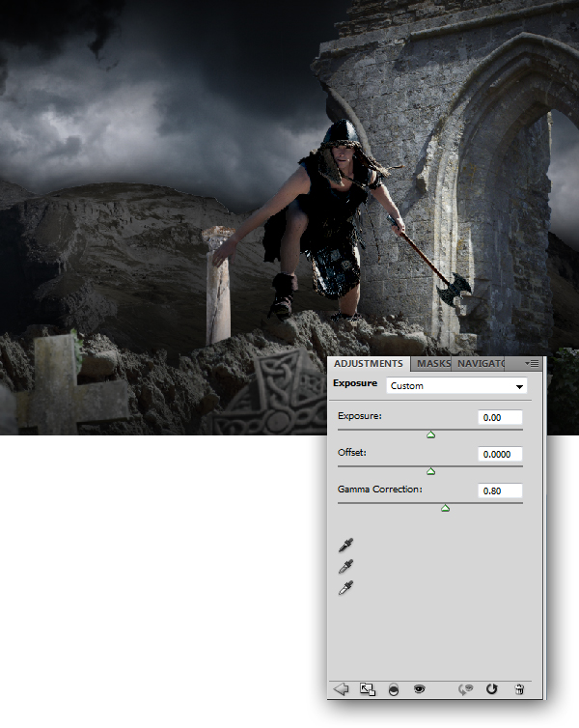Click the Gamma Correction value field

(x=500, y=490)
